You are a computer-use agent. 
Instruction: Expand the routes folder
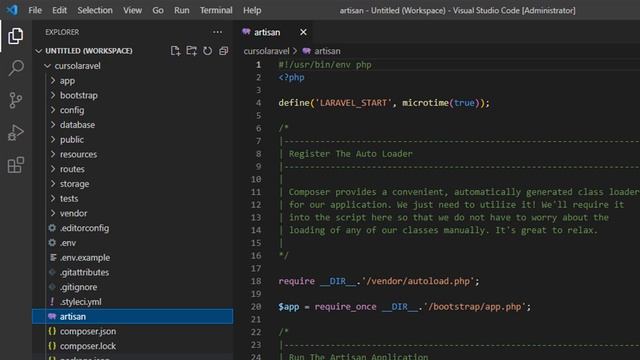tap(53, 169)
